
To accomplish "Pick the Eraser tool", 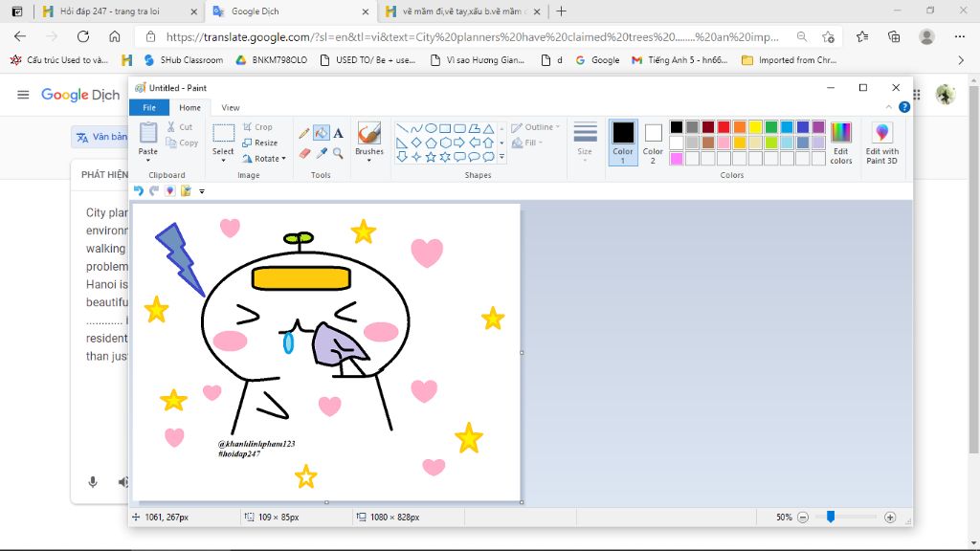I will tap(304, 153).
